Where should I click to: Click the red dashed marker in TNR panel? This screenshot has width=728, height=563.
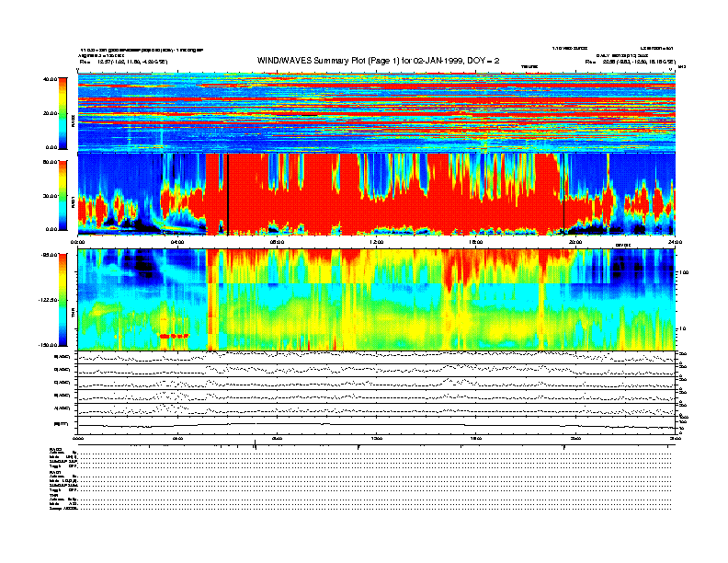point(174,337)
